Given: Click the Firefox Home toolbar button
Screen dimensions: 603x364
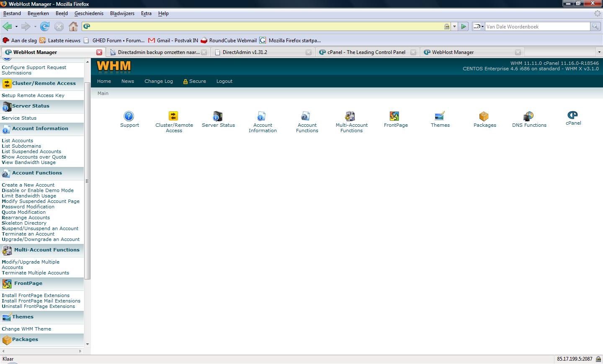Looking at the screenshot, I should point(73,26).
